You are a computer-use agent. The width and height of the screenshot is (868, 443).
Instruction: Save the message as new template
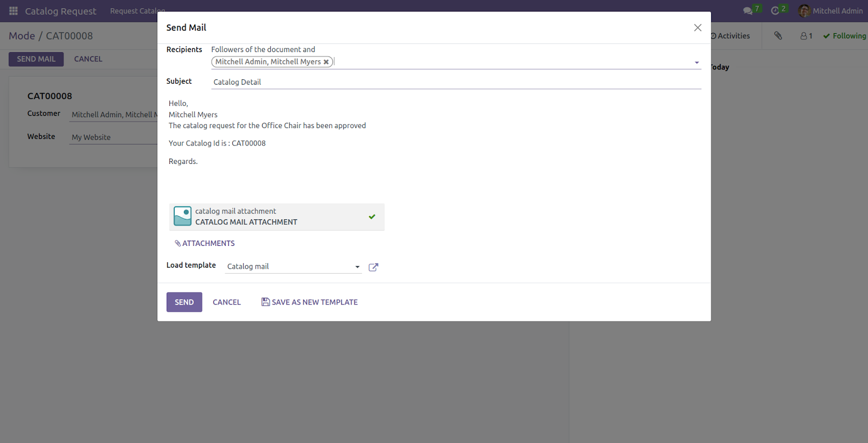[x=310, y=302]
